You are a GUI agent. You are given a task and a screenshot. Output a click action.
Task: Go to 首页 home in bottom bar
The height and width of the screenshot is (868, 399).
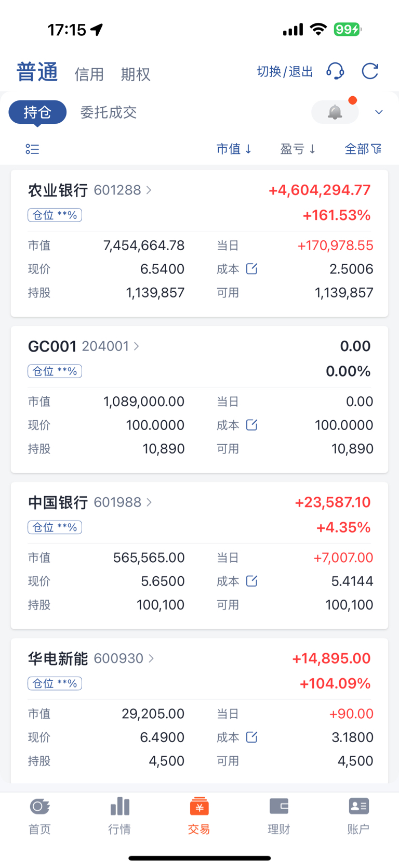click(39, 815)
